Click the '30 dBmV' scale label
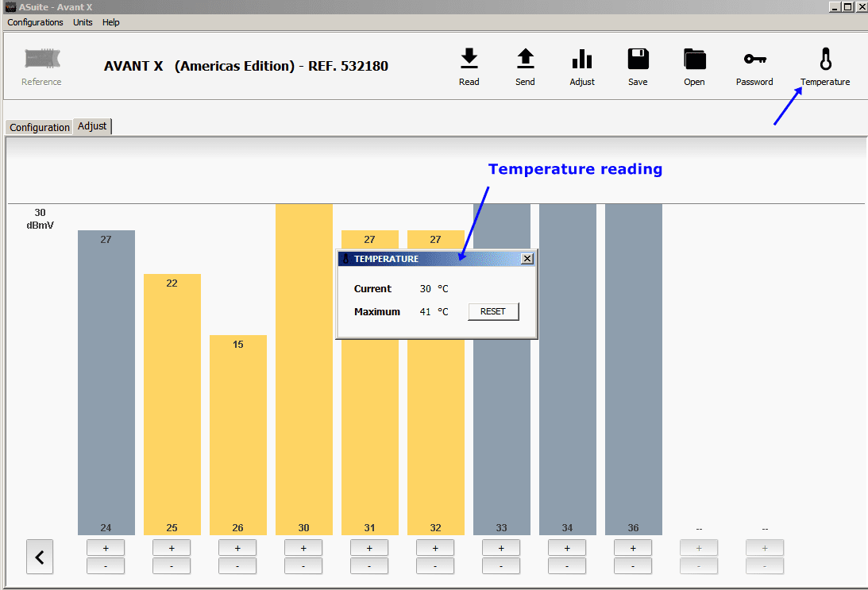 point(40,218)
